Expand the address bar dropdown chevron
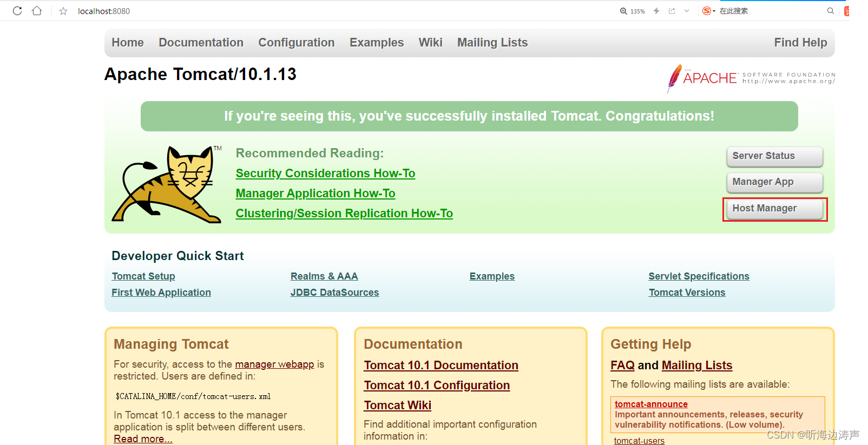The height and width of the screenshot is (445, 868). click(x=687, y=11)
